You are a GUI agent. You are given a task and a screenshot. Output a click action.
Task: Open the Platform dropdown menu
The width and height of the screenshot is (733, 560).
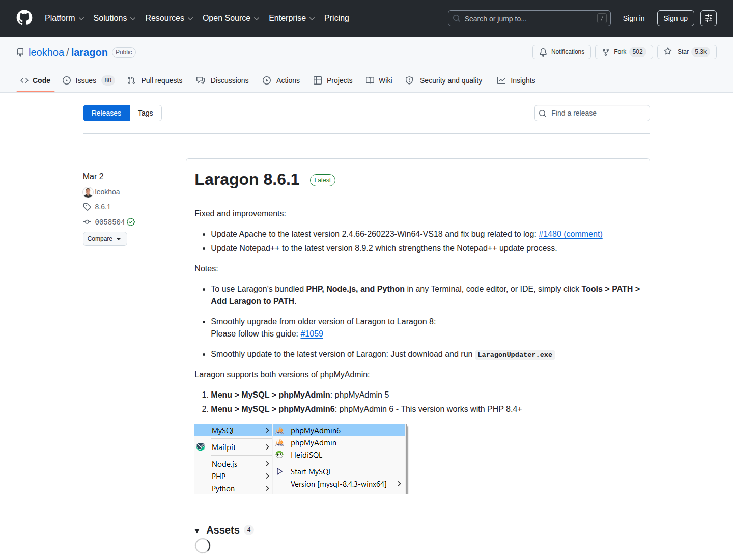point(65,18)
